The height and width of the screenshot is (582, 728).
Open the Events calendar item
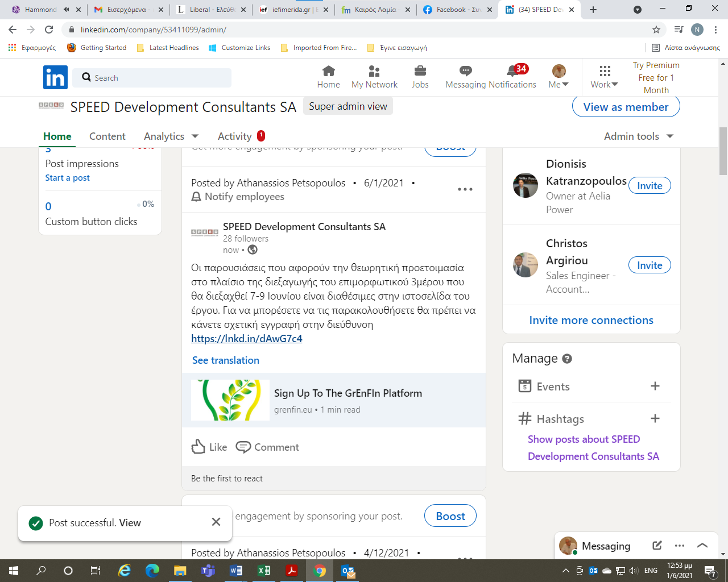(x=544, y=386)
